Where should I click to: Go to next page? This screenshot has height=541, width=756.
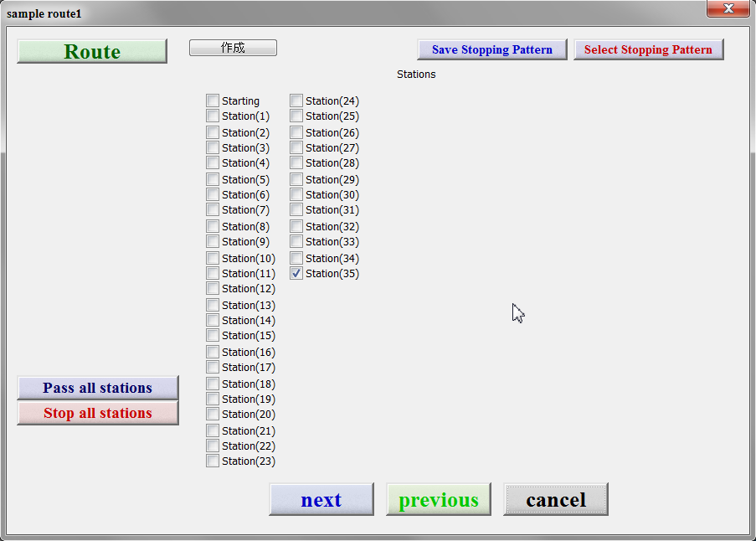point(321,500)
